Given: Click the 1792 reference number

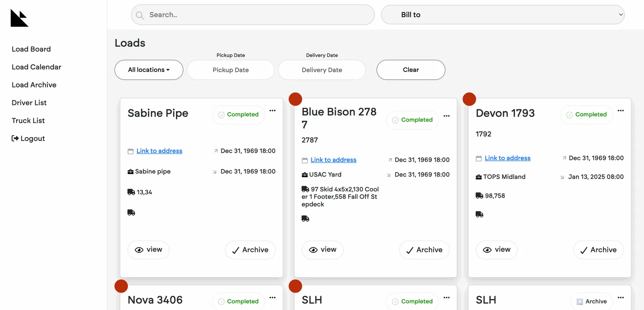Looking at the screenshot, I should click(483, 134).
